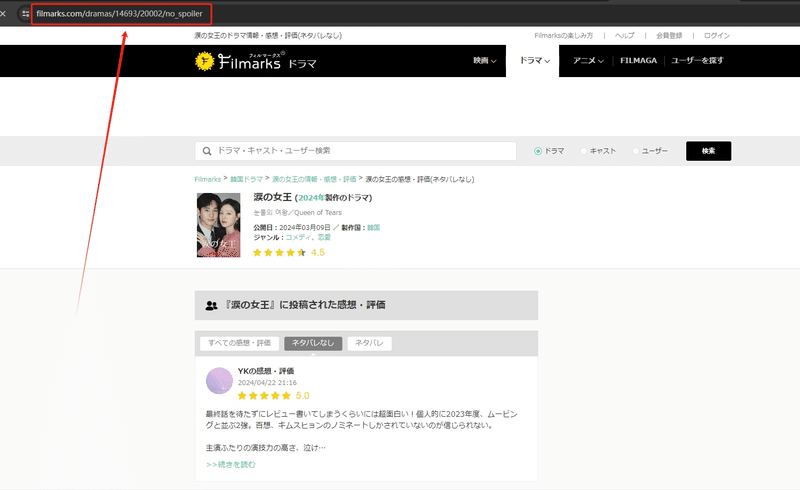The image size is (800, 490).
Task: Click the site info icon beside URL
Action: (x=25, y=14)
